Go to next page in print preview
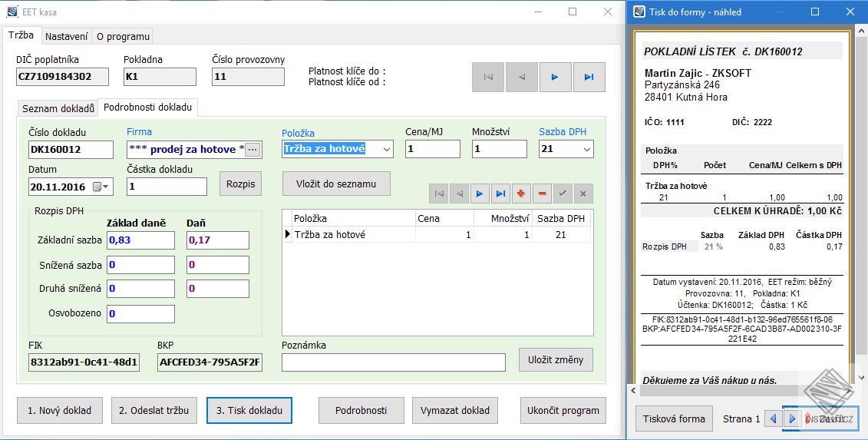868x440 pixels. click(x=791, y=418)
